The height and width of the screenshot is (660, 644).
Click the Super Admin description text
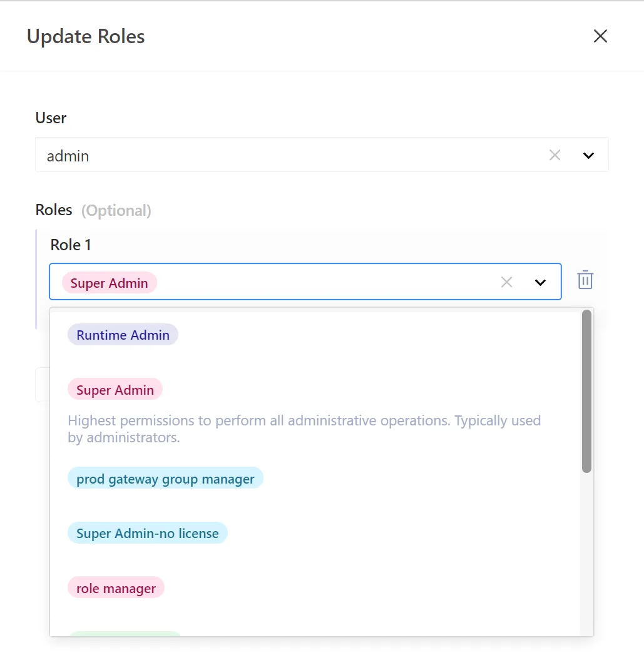pyautogui.click(x=304, y=429)
